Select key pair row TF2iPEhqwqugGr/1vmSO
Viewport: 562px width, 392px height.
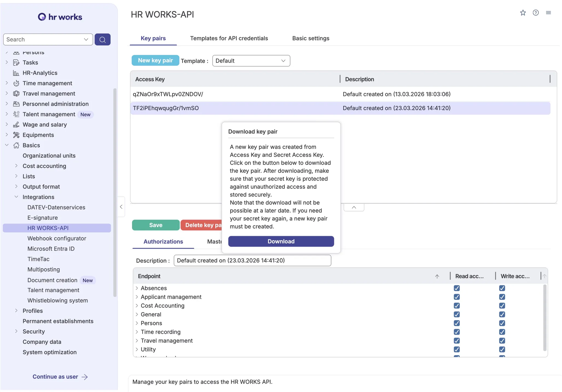[x=340, y=108]
